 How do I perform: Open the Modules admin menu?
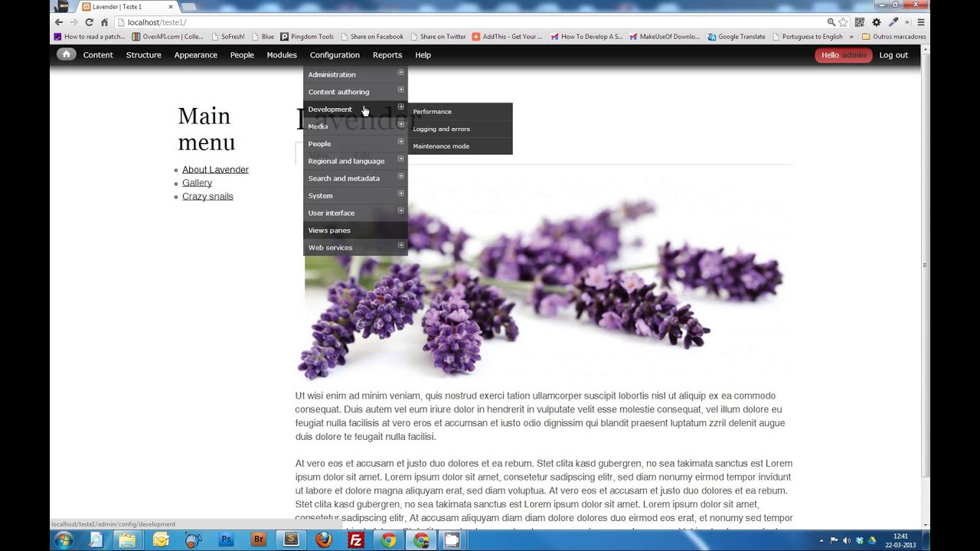click(x=282, y=55)
